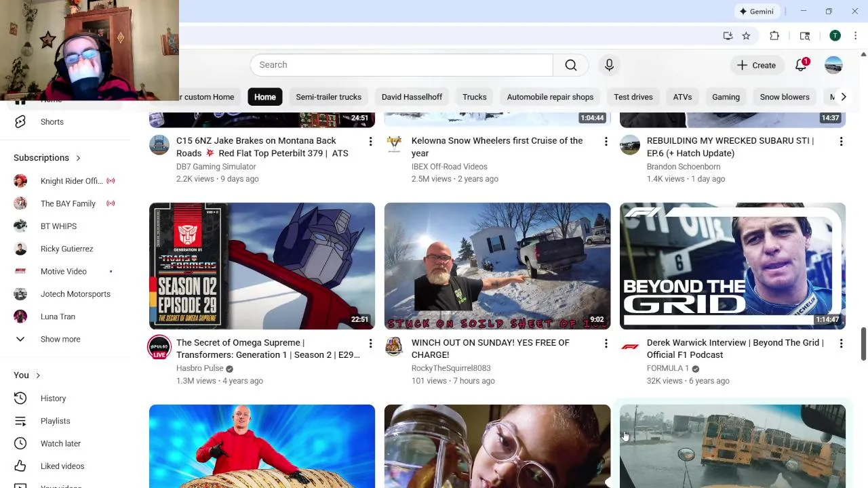Open Brandon Schoenborn channel avatar
This screenshot has height=488, width=868.
(x=630, y=145)
